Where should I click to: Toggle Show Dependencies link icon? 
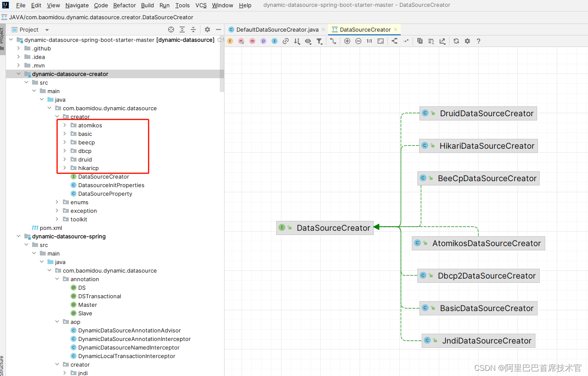(286, 41)
